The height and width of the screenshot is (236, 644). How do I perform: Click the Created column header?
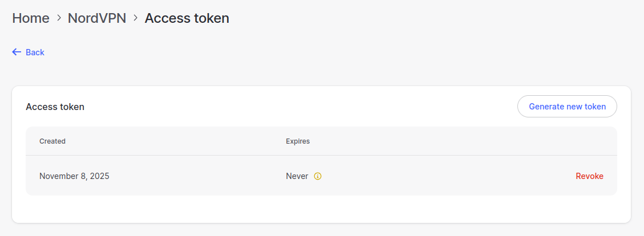(x=52, y=141)
